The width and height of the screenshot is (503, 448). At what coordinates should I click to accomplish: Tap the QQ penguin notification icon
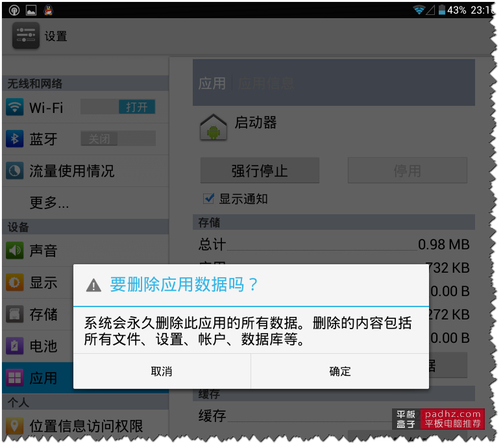pyautogui.click(x=49, y=10)
